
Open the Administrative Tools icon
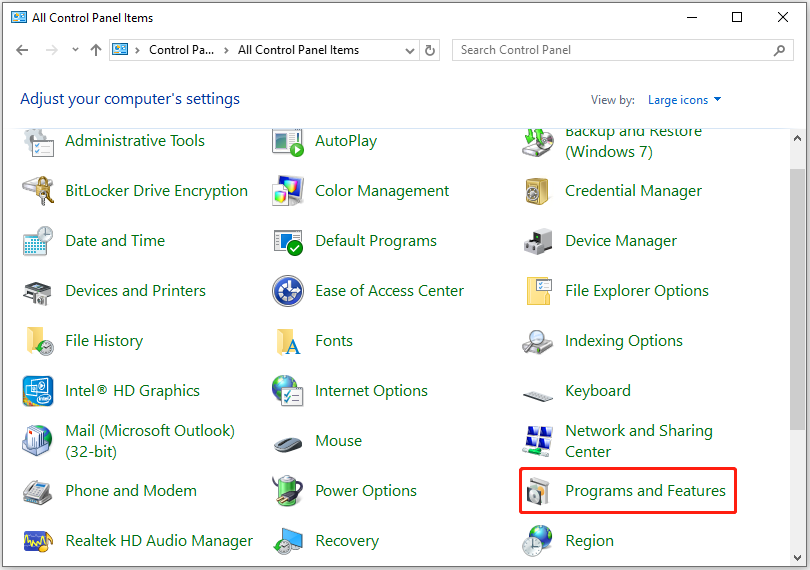click(x=38, y=142)
